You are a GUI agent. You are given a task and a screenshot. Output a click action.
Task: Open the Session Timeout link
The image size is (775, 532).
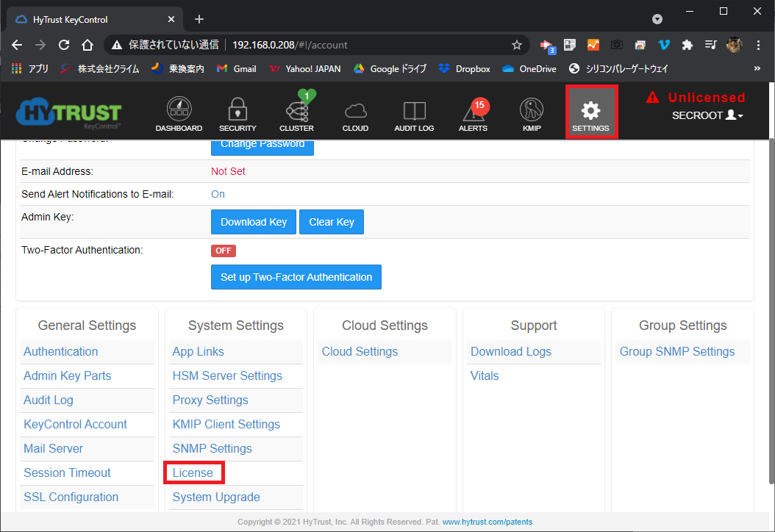click(x=67, y=472)
